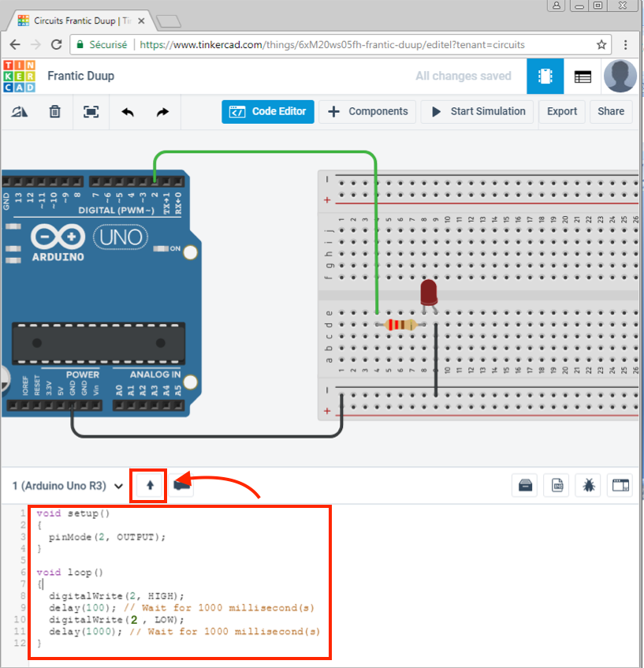Viewport: 644px width, 668px height.
Task: Start the circuit simulation
Action: pyautogui.click(x=477, y=112)
